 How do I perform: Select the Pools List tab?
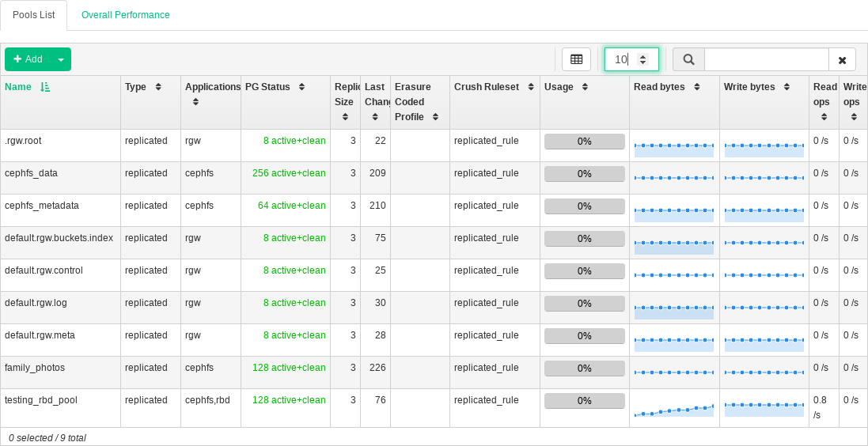coord(34,15)
